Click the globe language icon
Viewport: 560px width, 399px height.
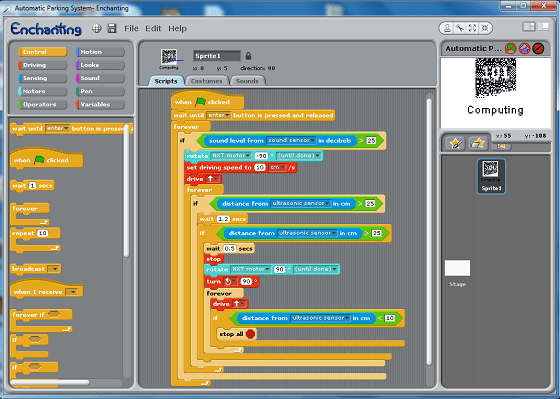97,29
